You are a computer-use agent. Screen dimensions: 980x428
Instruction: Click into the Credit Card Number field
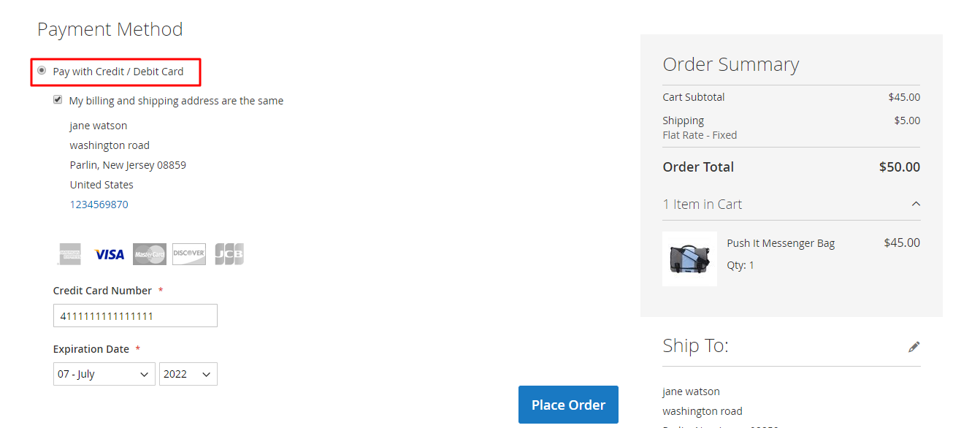coord(135,316)
